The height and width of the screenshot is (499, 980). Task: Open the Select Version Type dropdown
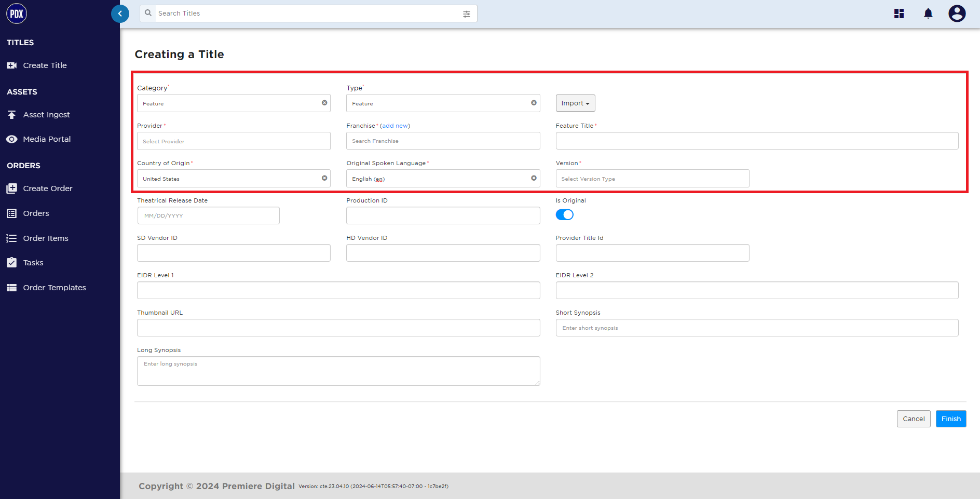tap(652, 179)
